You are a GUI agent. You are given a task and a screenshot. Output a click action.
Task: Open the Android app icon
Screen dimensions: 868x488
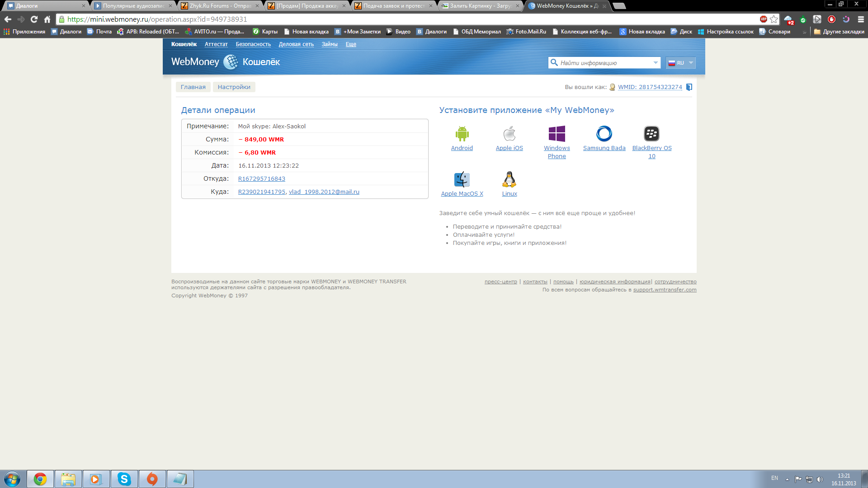pos(462,134)
